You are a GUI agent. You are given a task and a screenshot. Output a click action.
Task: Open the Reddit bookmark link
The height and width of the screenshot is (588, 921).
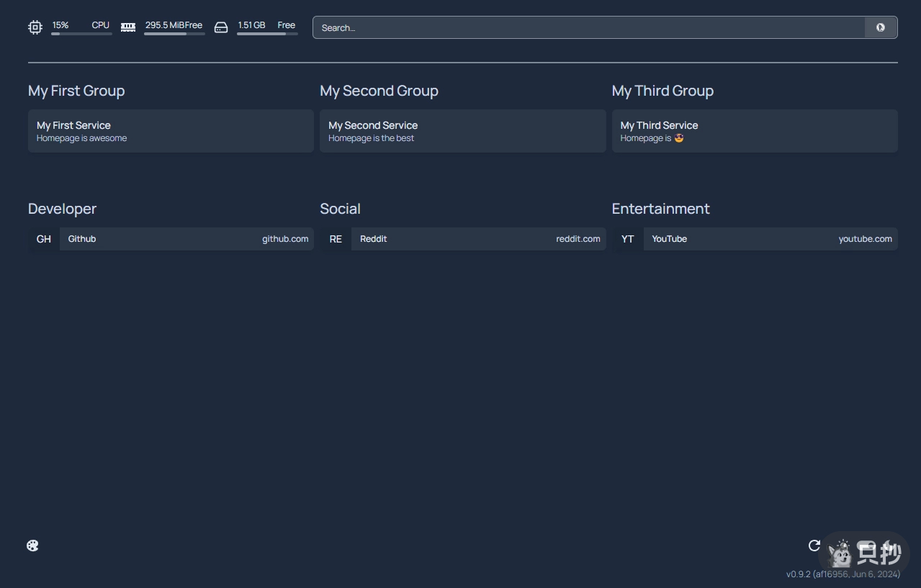[478, 239]
